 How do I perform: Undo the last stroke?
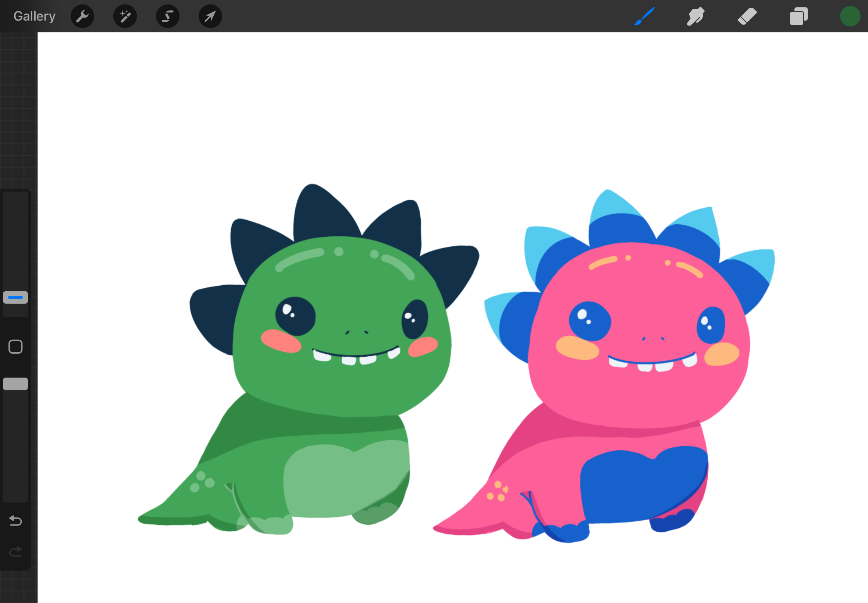pyautogui.click(x=15, y=521)
